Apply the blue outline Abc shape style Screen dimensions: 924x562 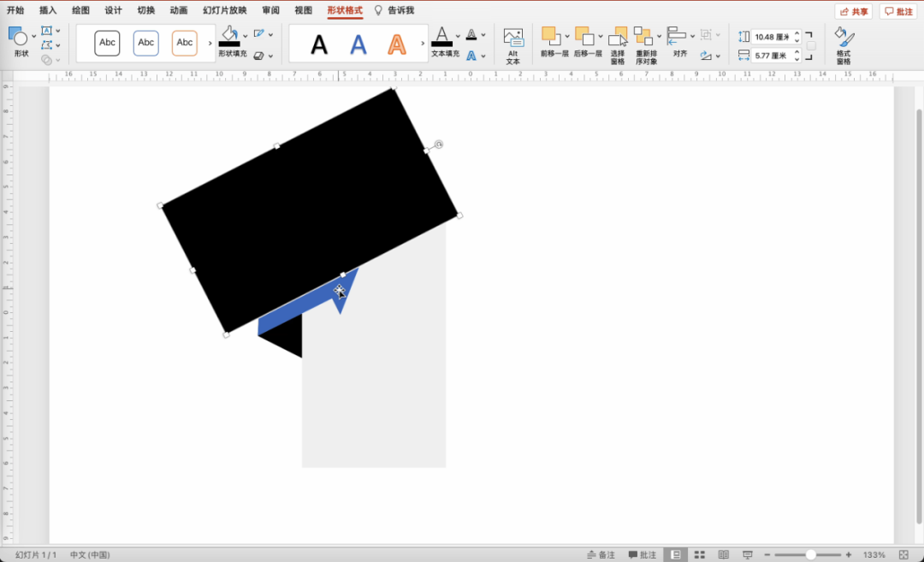146,43
